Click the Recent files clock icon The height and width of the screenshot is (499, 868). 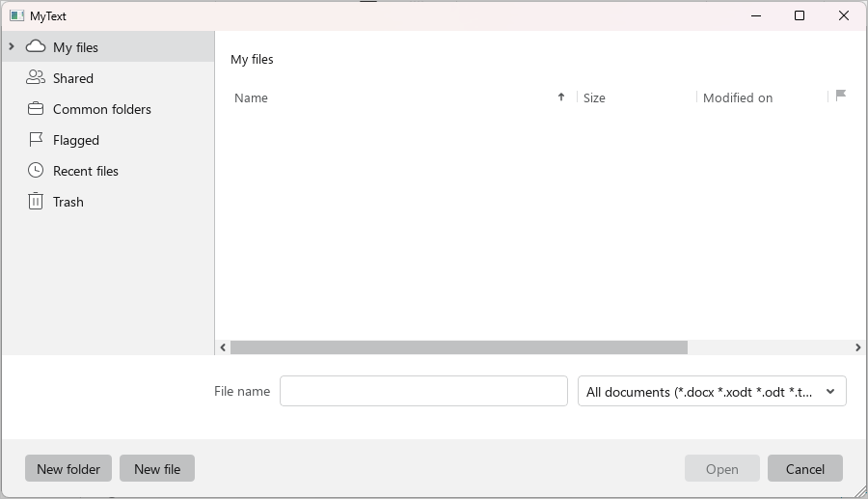36,170
